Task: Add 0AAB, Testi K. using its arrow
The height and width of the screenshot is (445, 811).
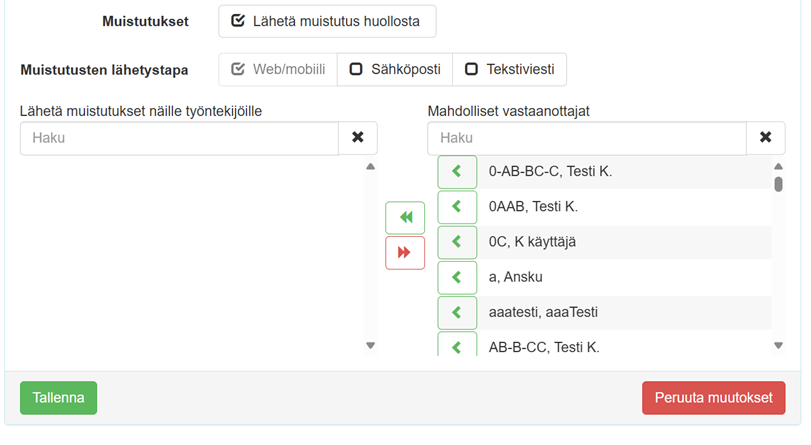Action: pyautogui.click(x=457, y=207)
